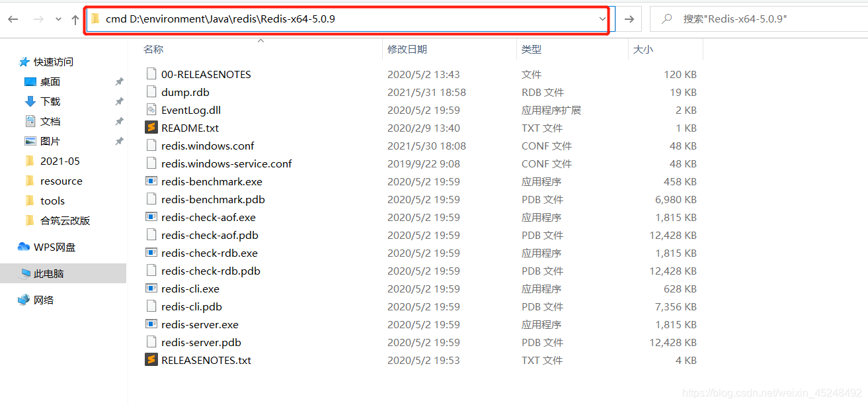The height and width of the screenshot is (405, 868).
Task: Select the redis-benchmark.exe file
Action: click(212, 181)
